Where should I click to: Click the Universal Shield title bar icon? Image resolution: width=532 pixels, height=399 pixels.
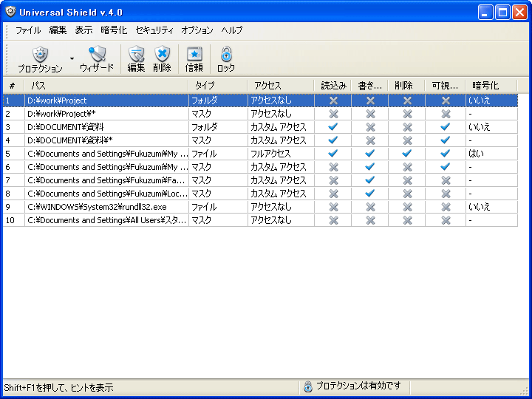[10, 12]
